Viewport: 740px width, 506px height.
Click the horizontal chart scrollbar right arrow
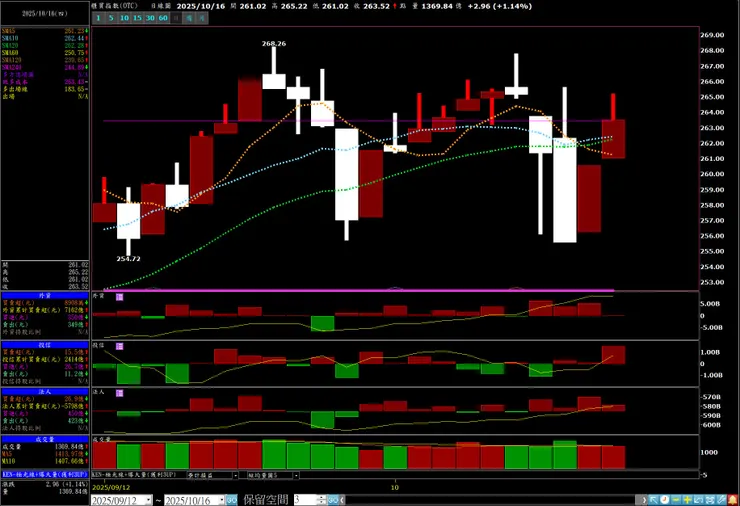pyautogui.click(x=644, y=499)
